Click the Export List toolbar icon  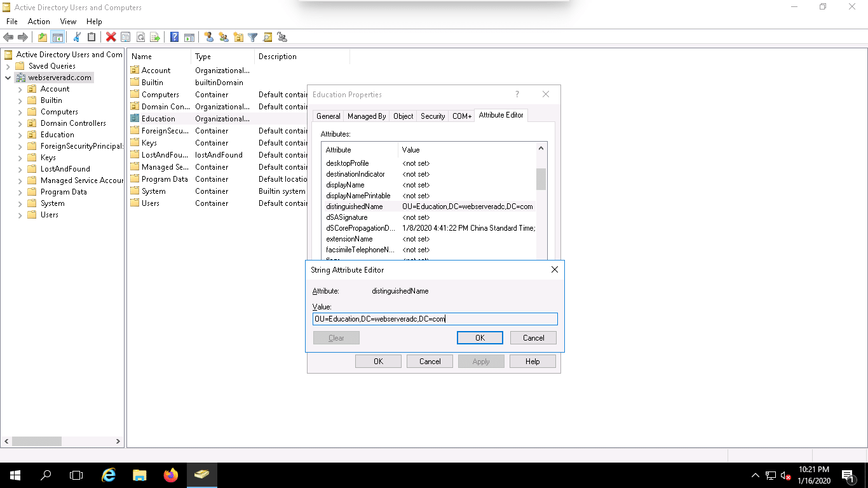click(154, 37)
